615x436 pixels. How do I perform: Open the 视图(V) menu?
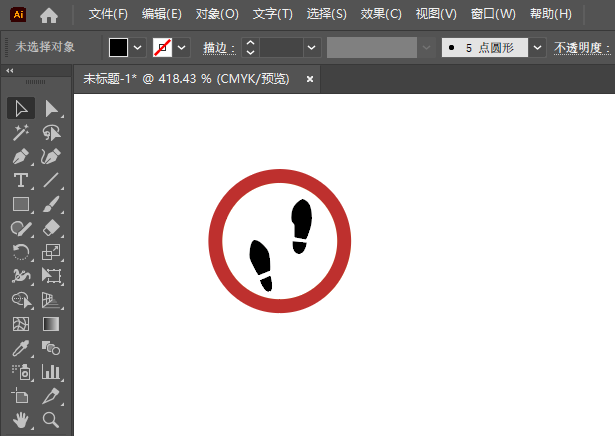tap(436, 15)
